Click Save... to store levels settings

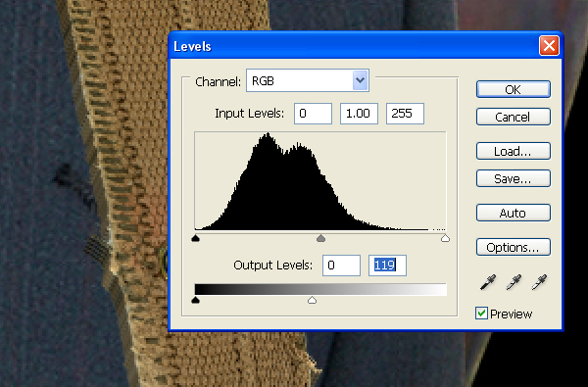(x=514, y=178)
